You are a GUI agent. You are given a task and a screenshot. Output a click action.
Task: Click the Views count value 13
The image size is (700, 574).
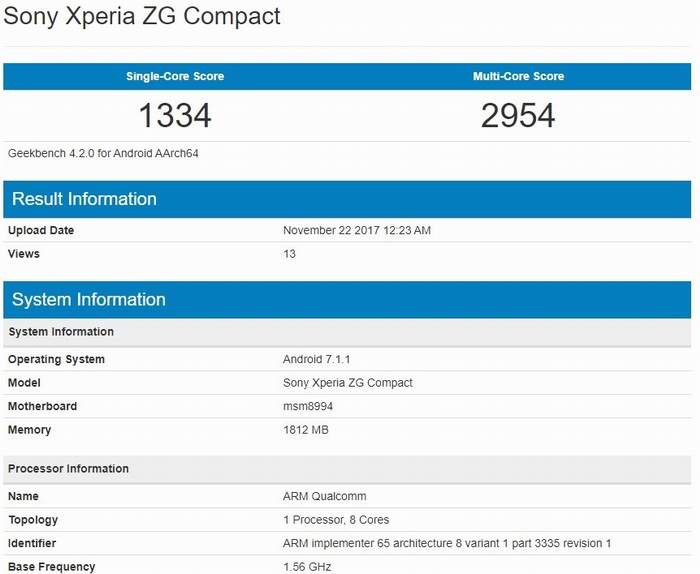tap(289, 254)
